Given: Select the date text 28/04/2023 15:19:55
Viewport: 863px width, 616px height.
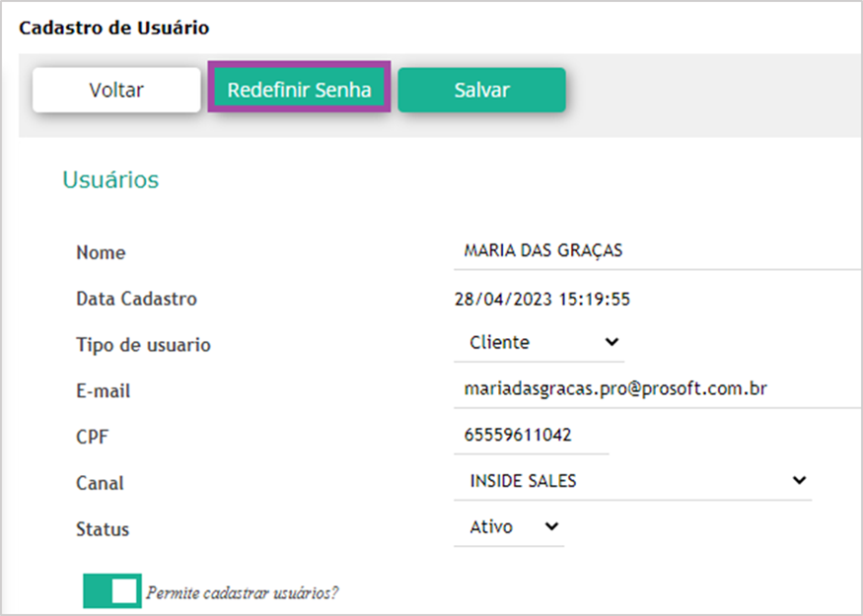Looking at the screenshot, I should tap(542, 300).
